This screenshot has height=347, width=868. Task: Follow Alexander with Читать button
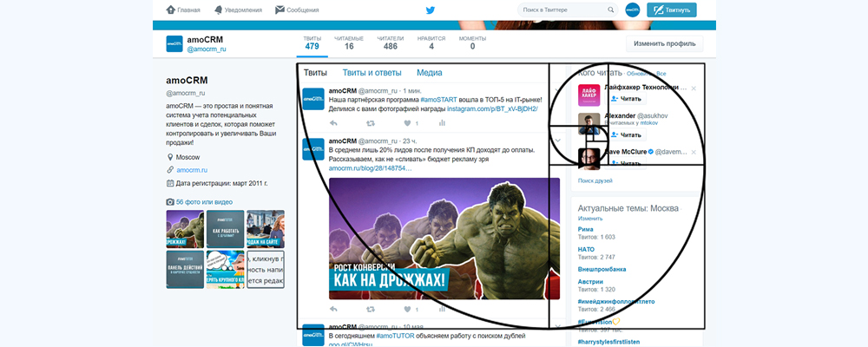(625, 134)
